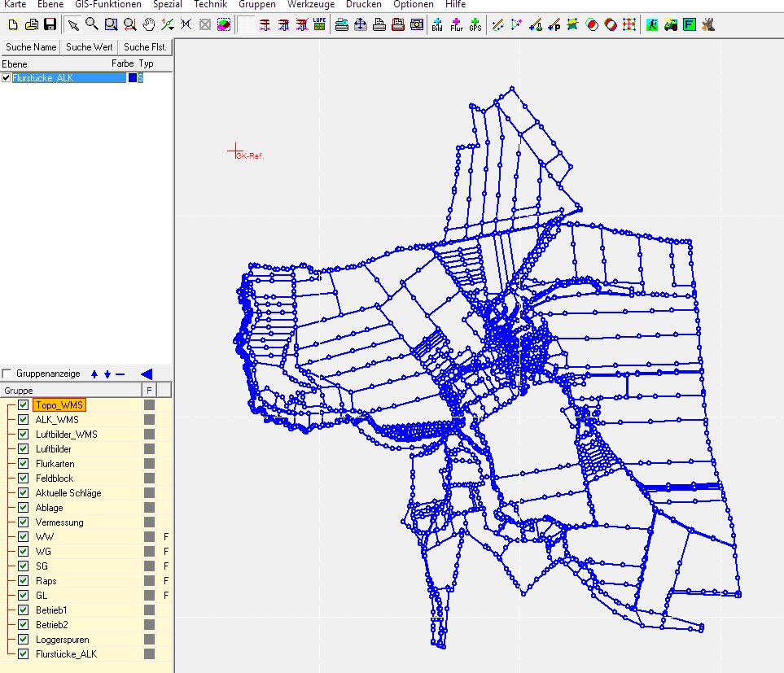Screen dimensions: 784x673
Task: Click the Suche Flst. button
Action: [145, 47]
